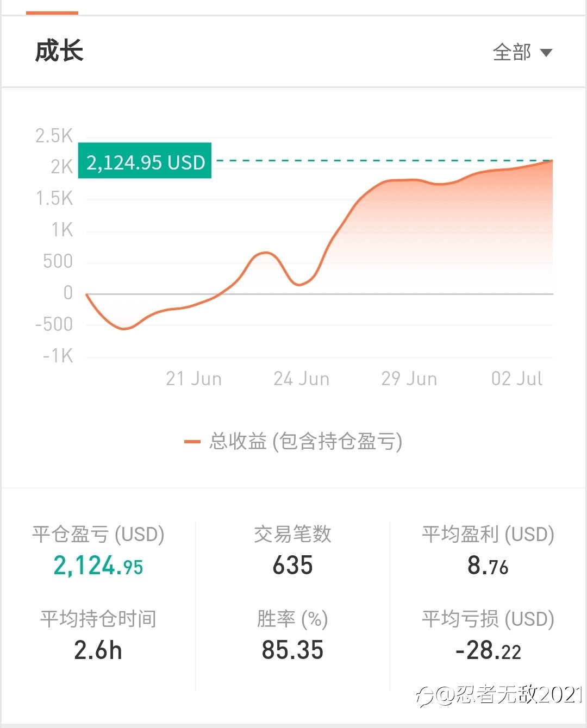Image resolution: width=587 pixels, height=728 pixels.
Task: Click the dropdown arrow next to 全部
Action: click(x=546, y=53)
